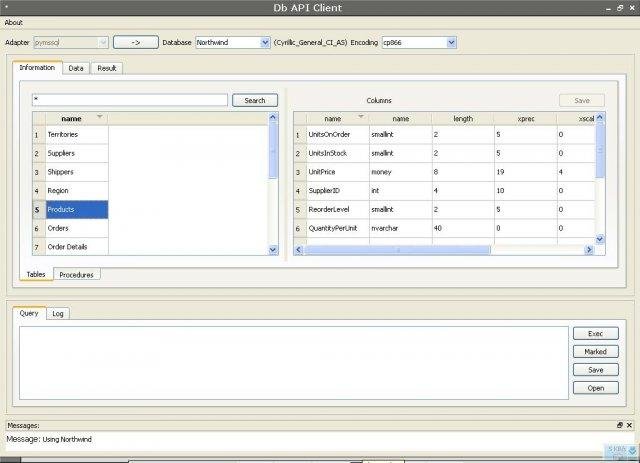This screenshot has height=463, width=640.
Task: Click row header 1 in tables list
Action: 39,134
